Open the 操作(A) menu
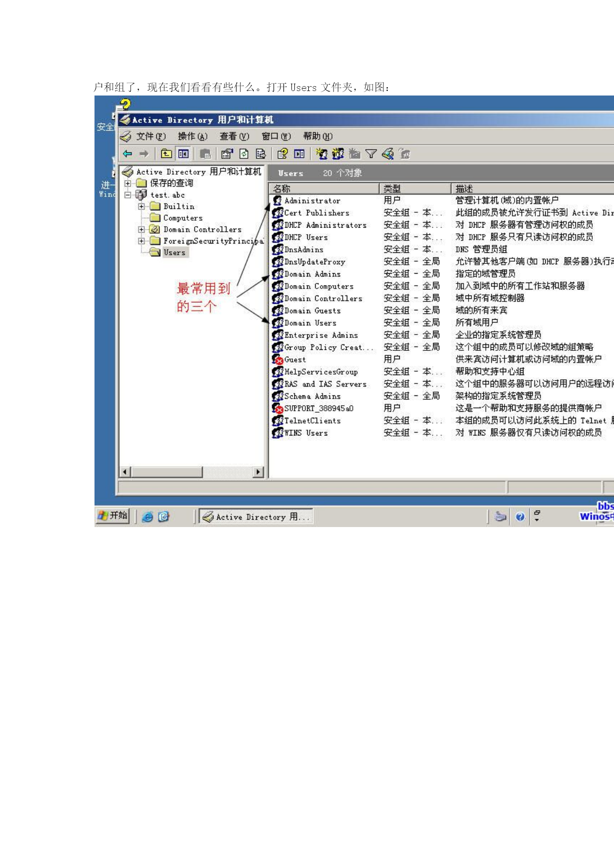Screen dimensions: 614x868 point(192,136)
